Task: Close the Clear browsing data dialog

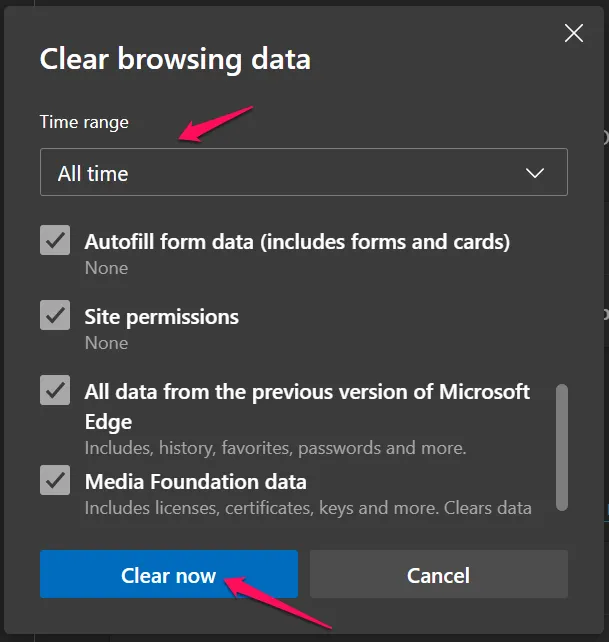Action: click(x=574, y=33)
